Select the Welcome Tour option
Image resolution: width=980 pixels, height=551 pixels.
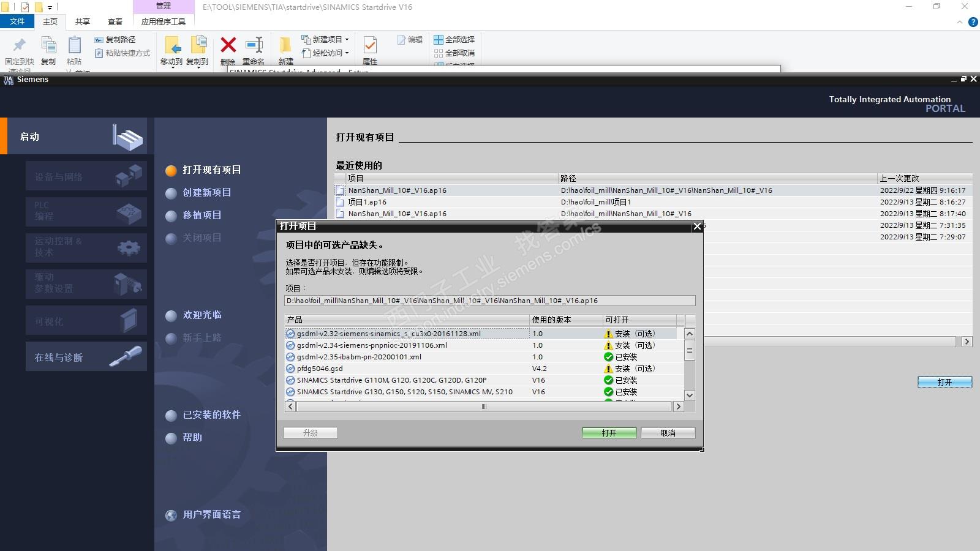tap(194, 315)
